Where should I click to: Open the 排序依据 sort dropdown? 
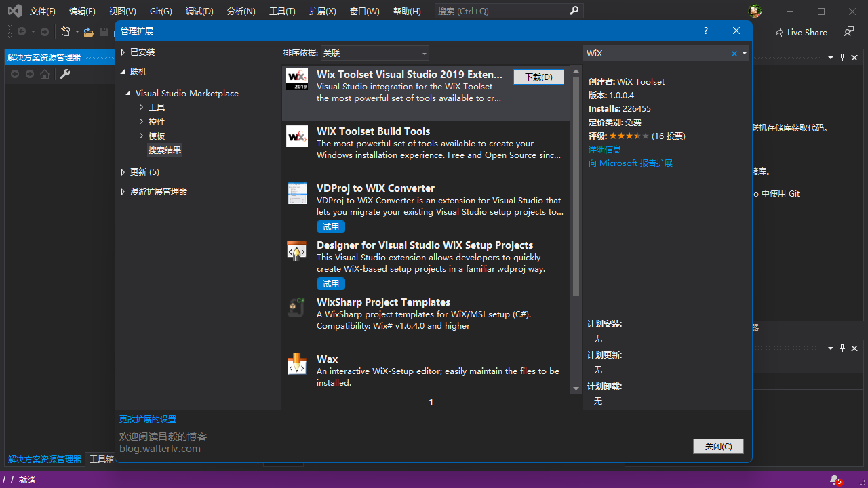pos(374,53)
